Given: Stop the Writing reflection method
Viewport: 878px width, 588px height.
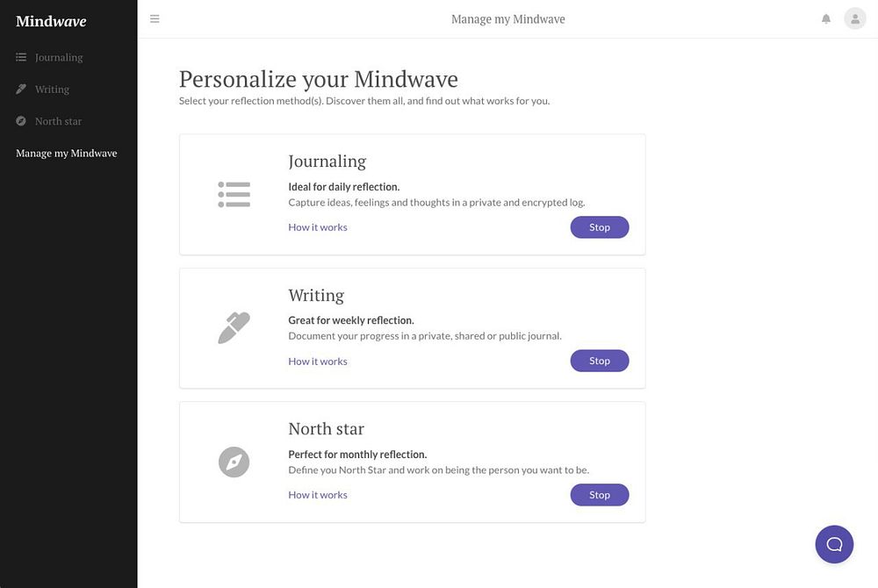Looking at the screenshot, I should tap(599, 361).
